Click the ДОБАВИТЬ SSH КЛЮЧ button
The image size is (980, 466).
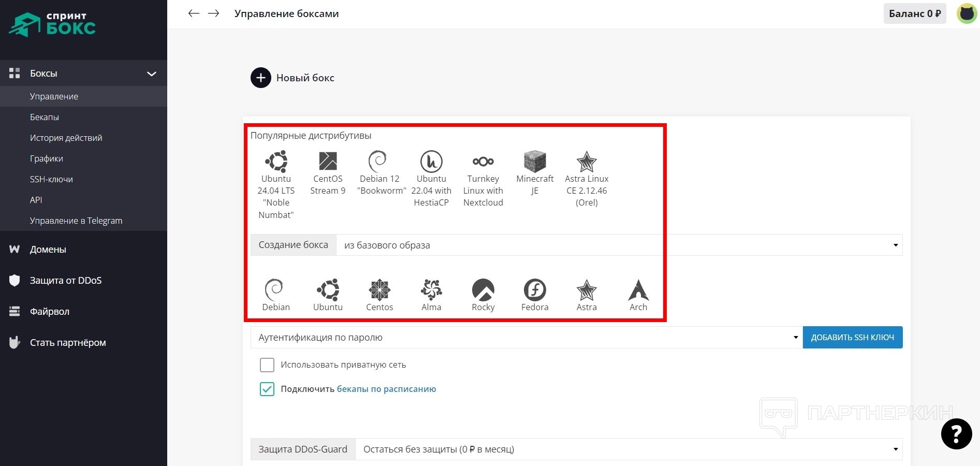click(x=852, y=338)
